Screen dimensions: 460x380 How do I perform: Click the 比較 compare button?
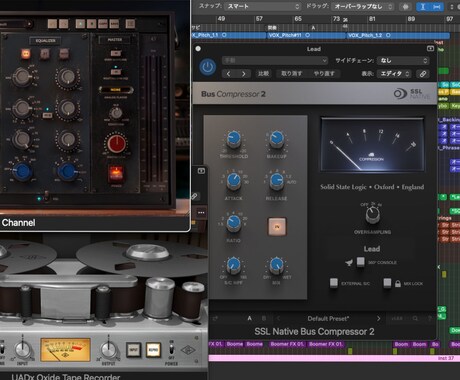click(263, 74)
